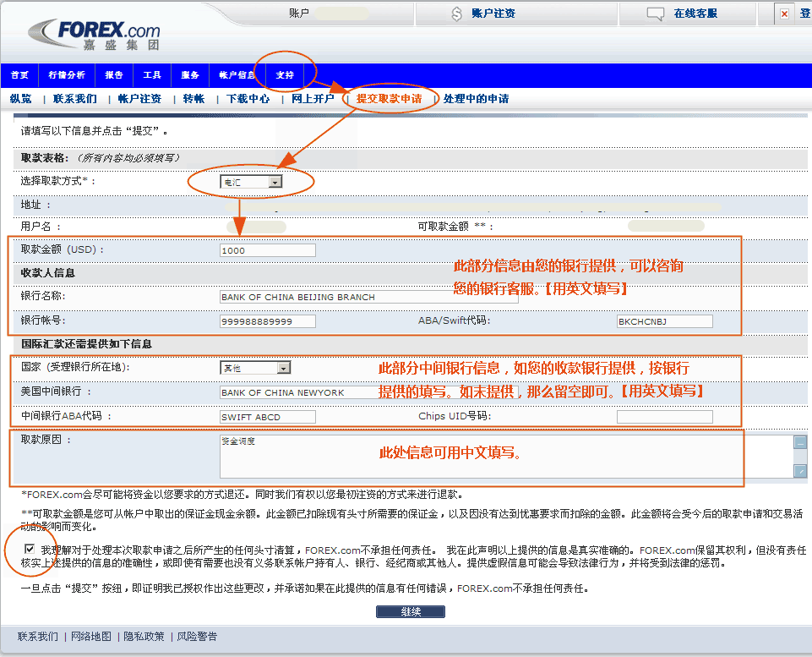Open the 帐户信息 menu

(237, 75)
